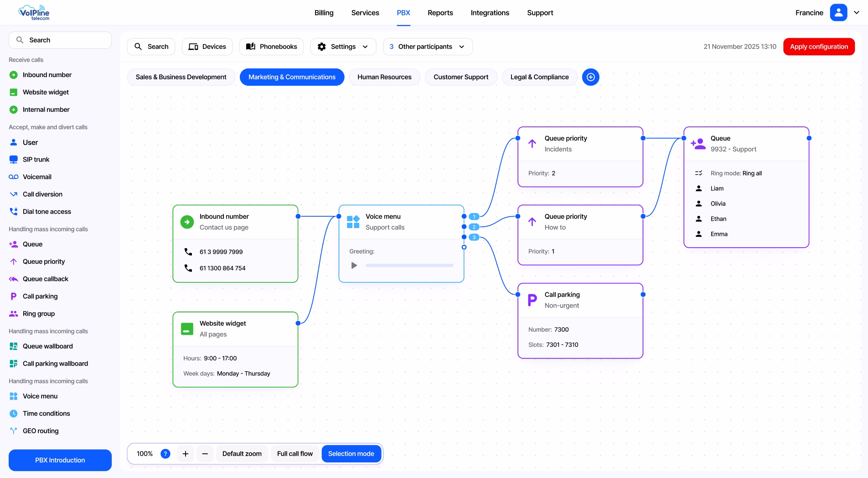Select Olivia in the Queue node
The width and height of the screenshot is (868, 478).
pyautogui.click(x=718, y=204)
